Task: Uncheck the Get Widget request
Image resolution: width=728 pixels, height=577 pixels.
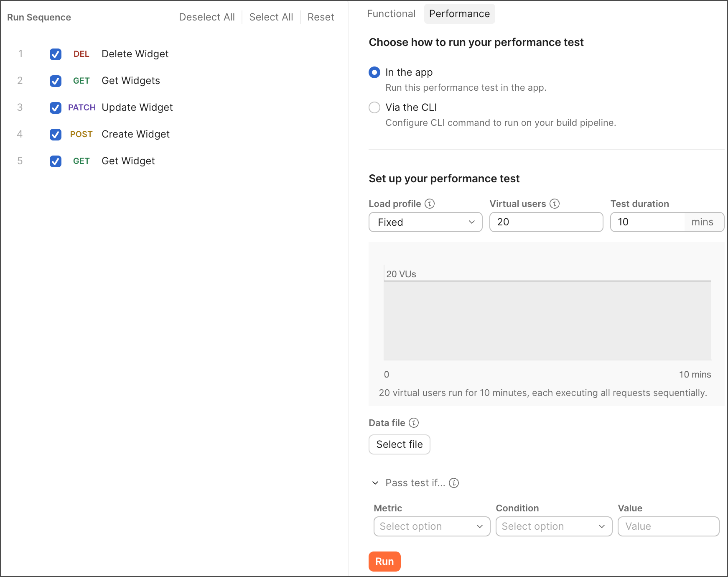Action: (x=55, y=161)
